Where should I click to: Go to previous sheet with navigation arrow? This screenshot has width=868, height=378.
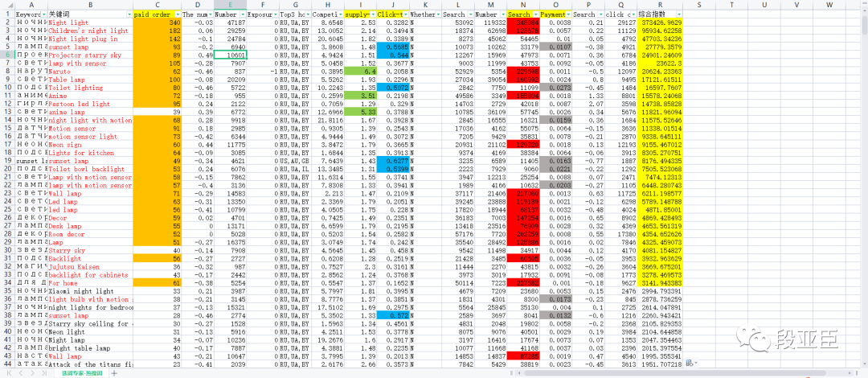(19, 373)
